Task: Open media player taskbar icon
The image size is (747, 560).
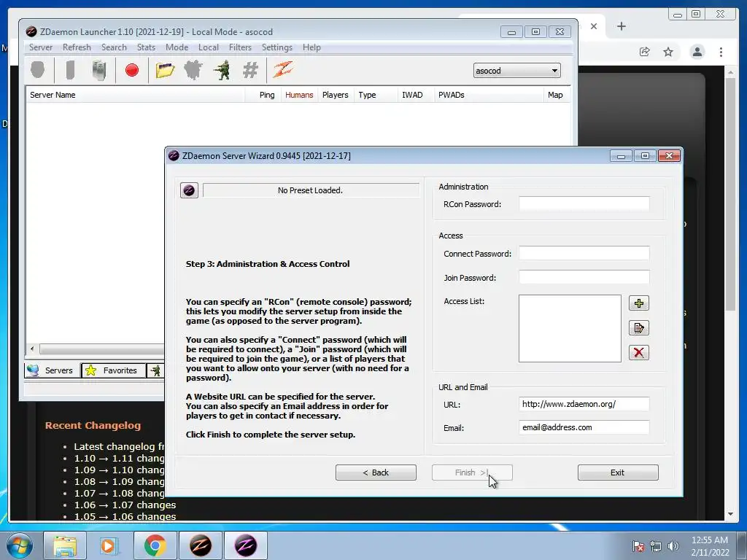Action: point(108,545)
